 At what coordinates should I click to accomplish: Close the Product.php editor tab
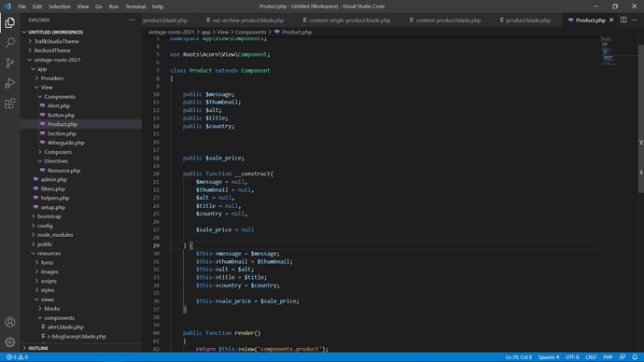[x=611, y=20]
